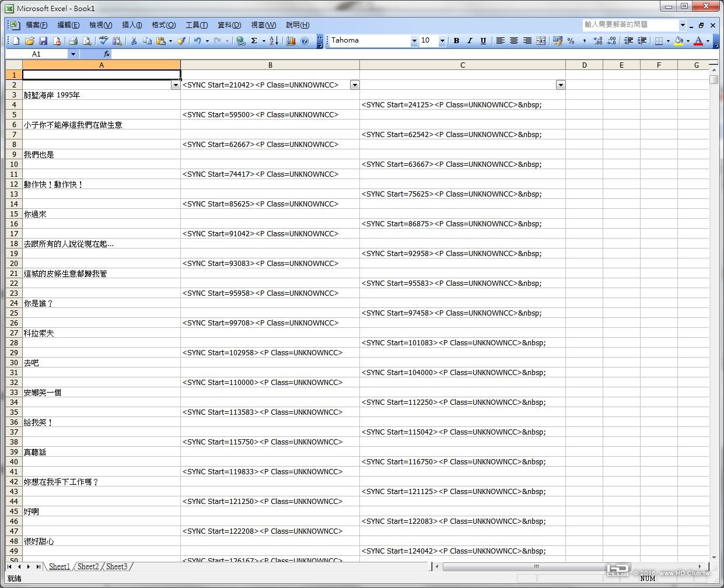Select the row 12 header
Screen dimensions: 724x588
(14, 184)
